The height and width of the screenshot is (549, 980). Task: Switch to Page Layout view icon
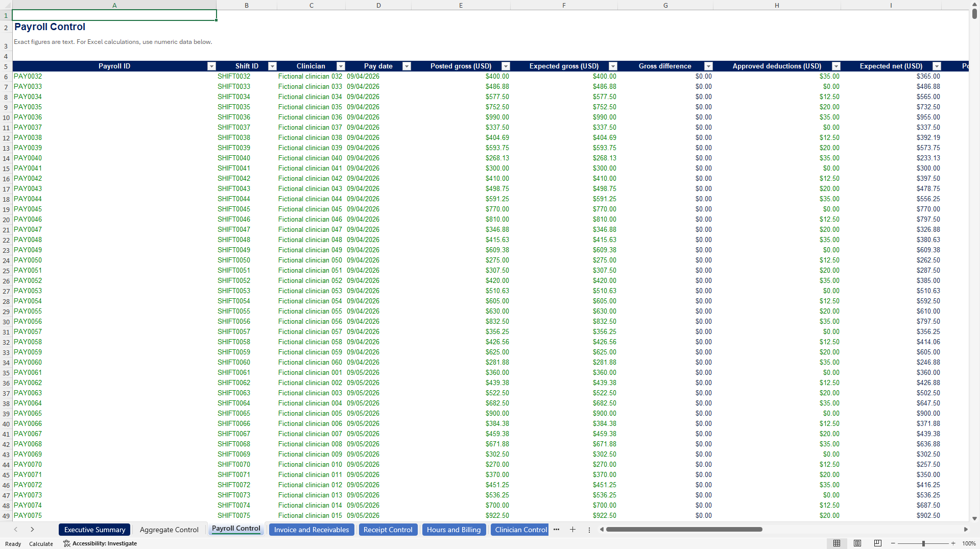coord(857,543)
